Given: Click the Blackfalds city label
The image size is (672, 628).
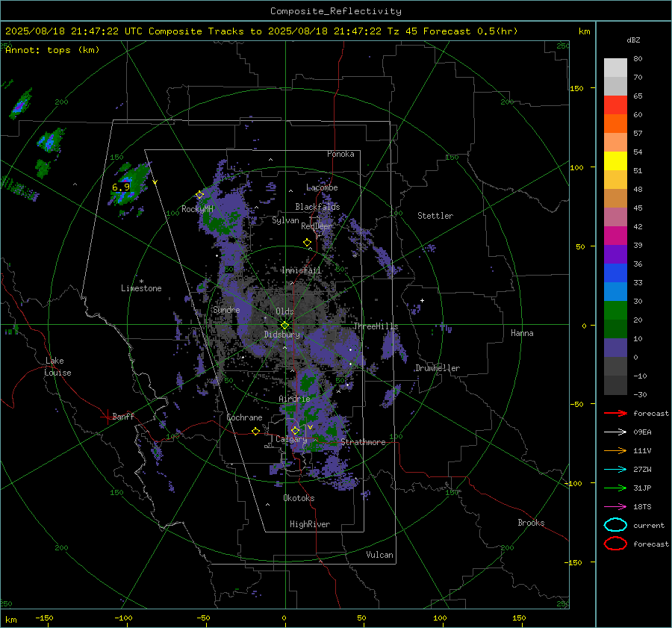Looking at the screenshot, I should pyautogui.click(x=317, y=207).
